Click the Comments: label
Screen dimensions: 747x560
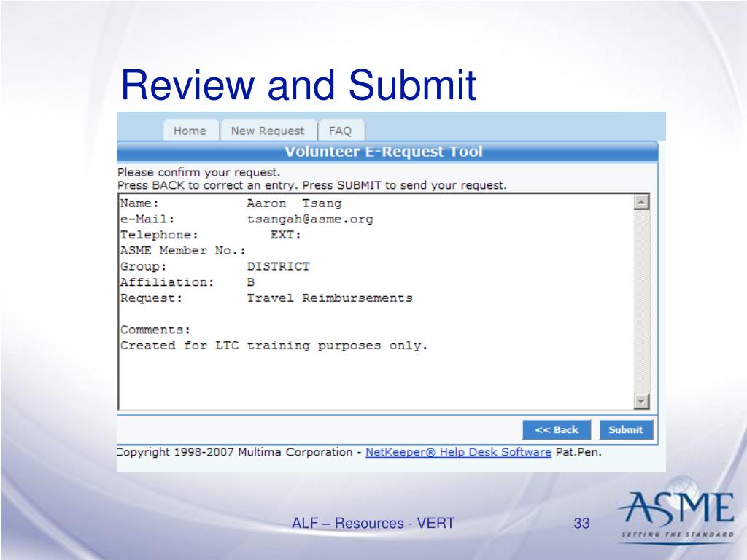155,330
